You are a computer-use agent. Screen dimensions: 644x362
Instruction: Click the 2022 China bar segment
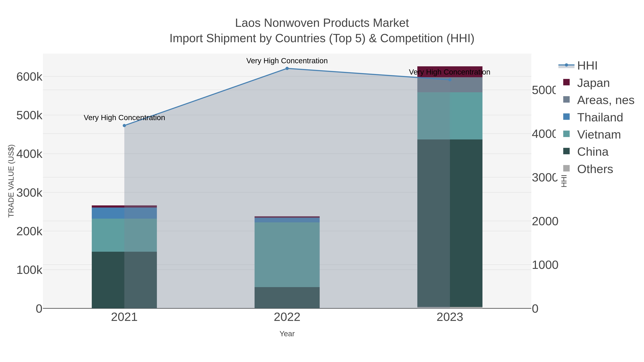[287, 297]
